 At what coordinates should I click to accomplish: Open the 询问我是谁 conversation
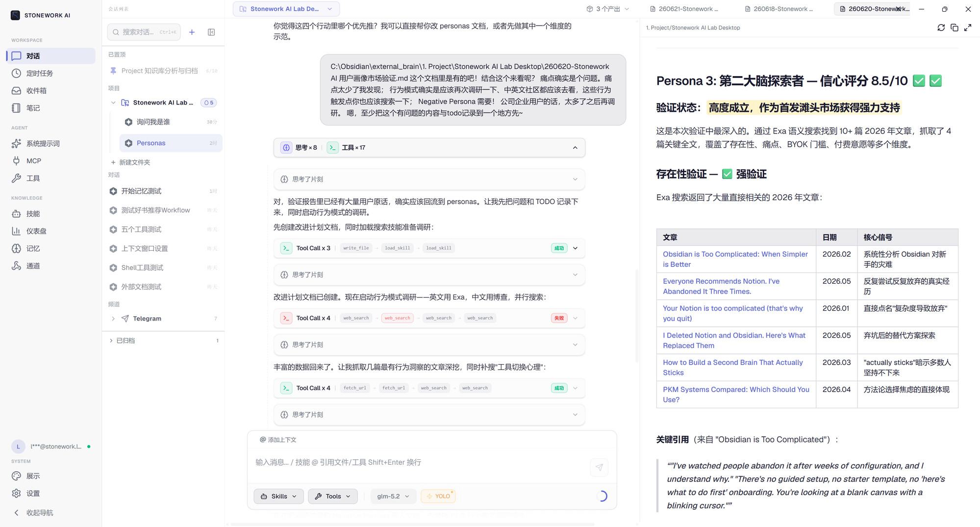tap(171, 122)
